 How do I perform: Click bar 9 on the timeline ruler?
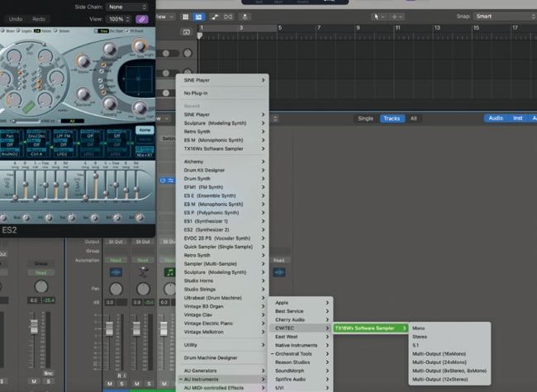pyautogui.click(x=358, y=28)
